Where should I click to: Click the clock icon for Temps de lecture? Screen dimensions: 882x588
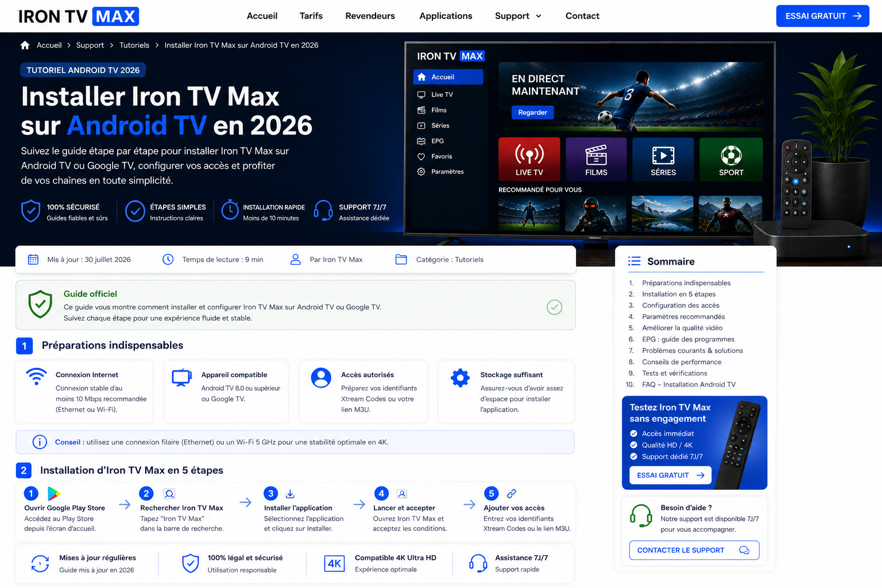pos(168,260)
